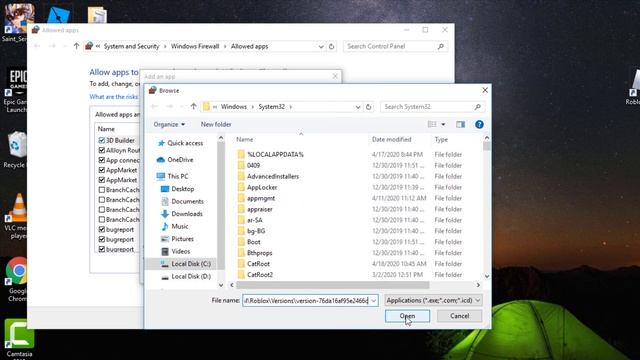This screenshot has width=640, height=360.
Task: Click New folder in Browse toolbar
Action: (216, 124)
